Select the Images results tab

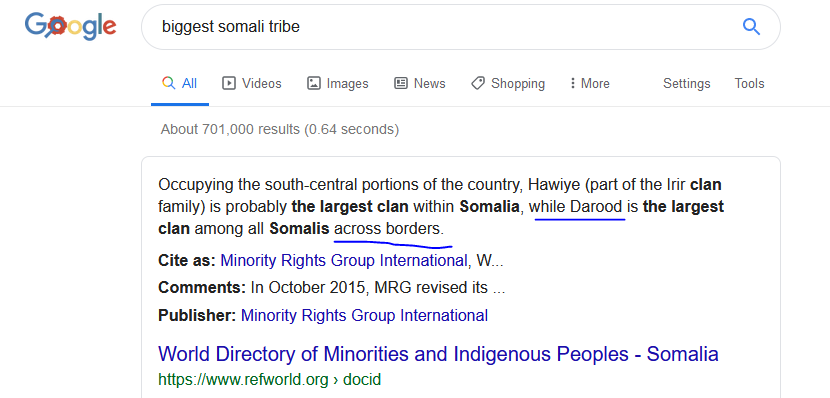pyautogui.click(x=338, y=83)
